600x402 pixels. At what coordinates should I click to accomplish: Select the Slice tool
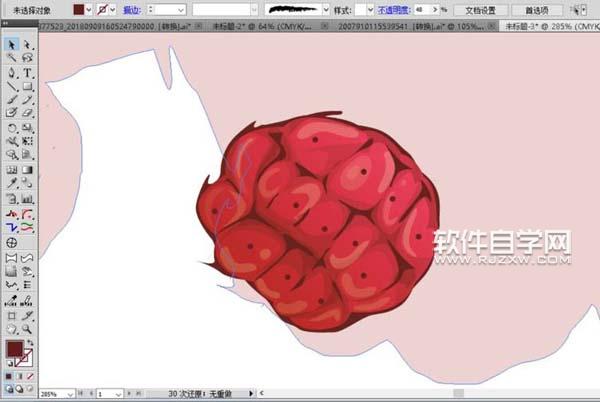click(27, 316)
